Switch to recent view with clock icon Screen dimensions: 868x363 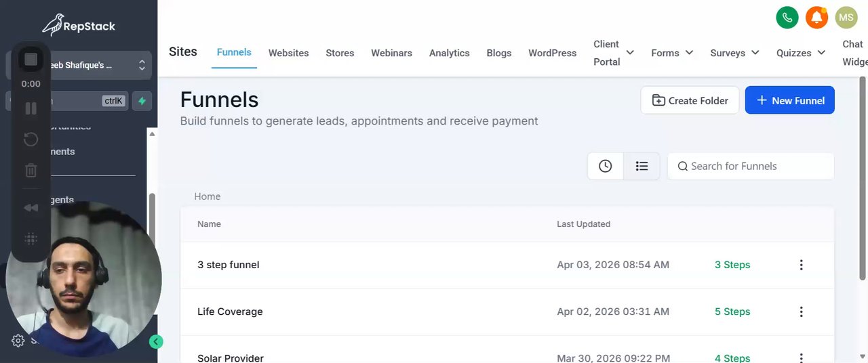click(x=606, y=166)
